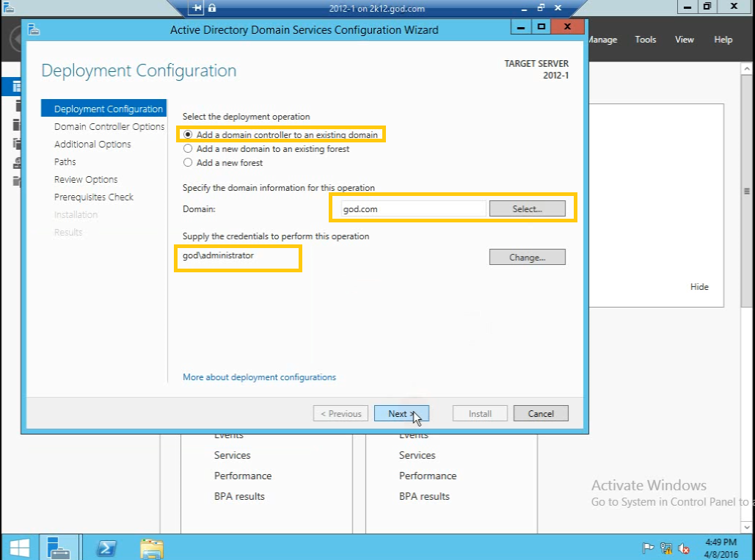Click the Next button
Screen dimensions: 755x560
pyautogui.click(x=401, y=414)
